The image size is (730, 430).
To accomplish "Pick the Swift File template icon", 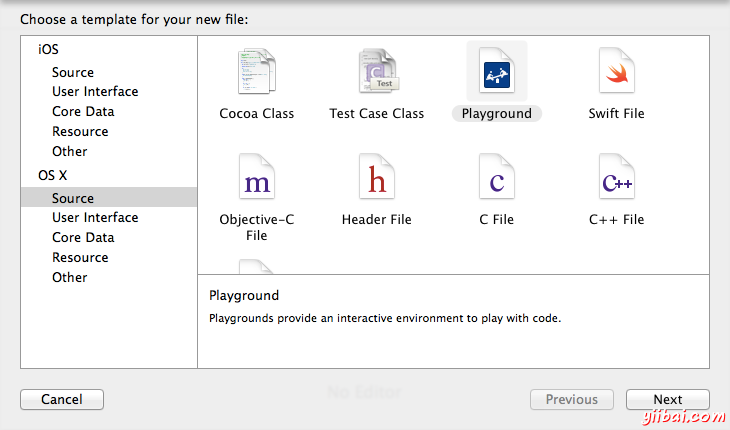I will (x=617, y=72).
